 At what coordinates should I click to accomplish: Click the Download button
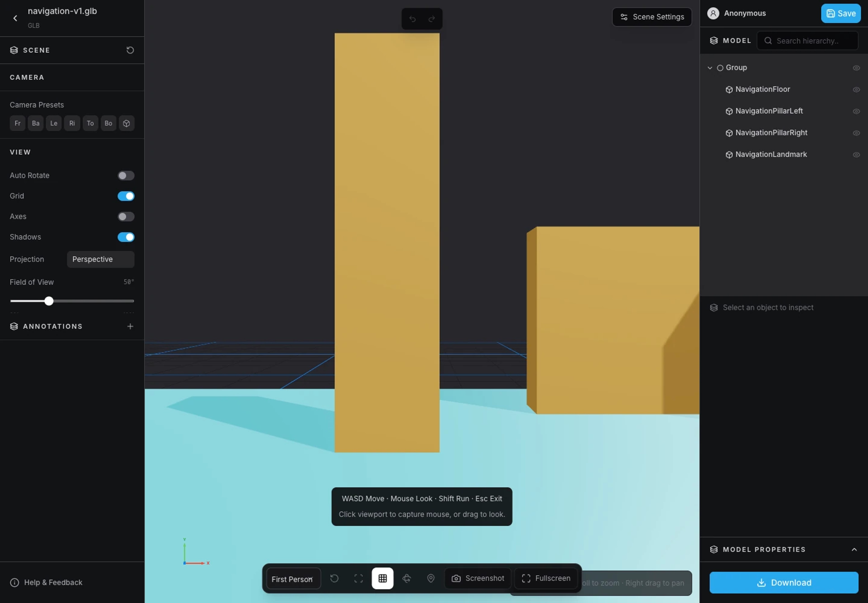(784, 582)
